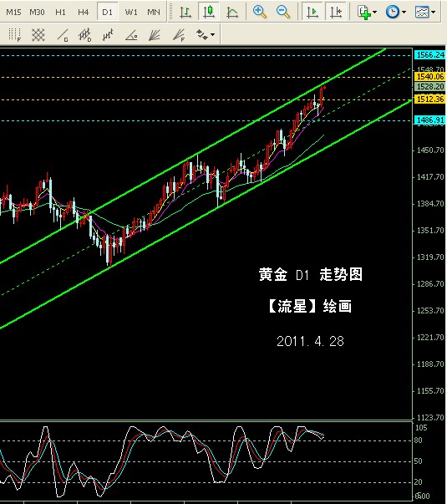This screenshot has width=447, height=504.
Task: Toggle chart auto scroll
Action: (312, 12)
